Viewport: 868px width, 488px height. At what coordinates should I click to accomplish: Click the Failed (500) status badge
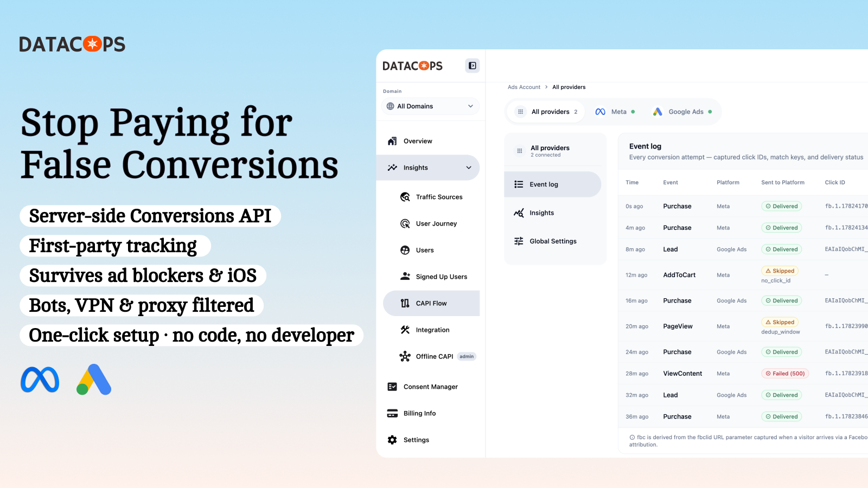[785, 374]
